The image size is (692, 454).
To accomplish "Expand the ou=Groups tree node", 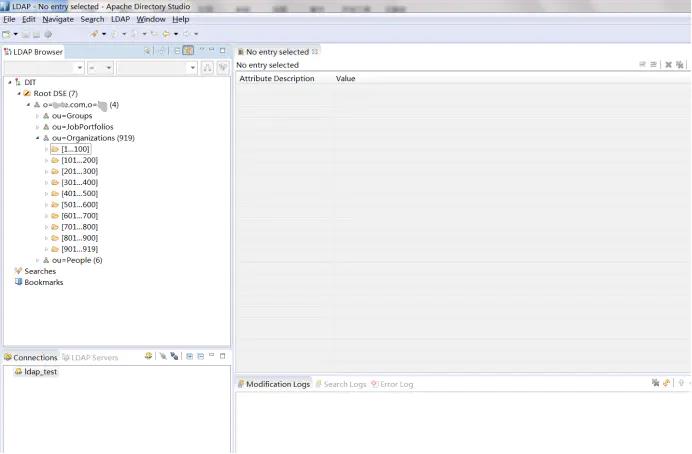I will [x=38, y=116].
